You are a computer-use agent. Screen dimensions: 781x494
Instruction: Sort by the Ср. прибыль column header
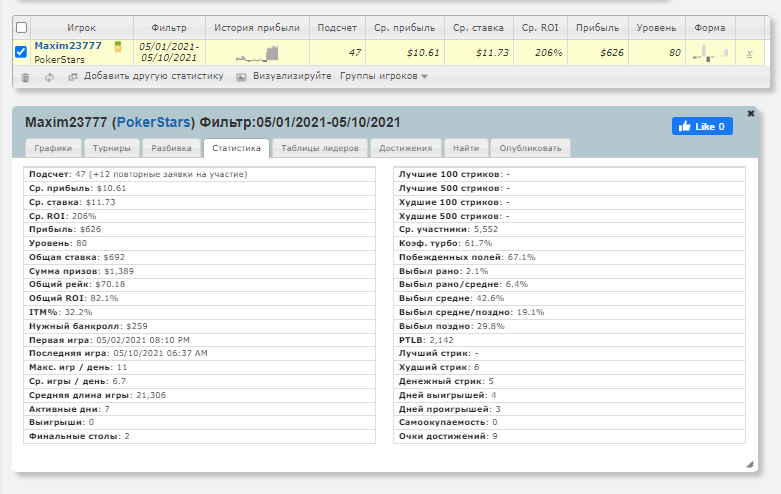point(404,28)
